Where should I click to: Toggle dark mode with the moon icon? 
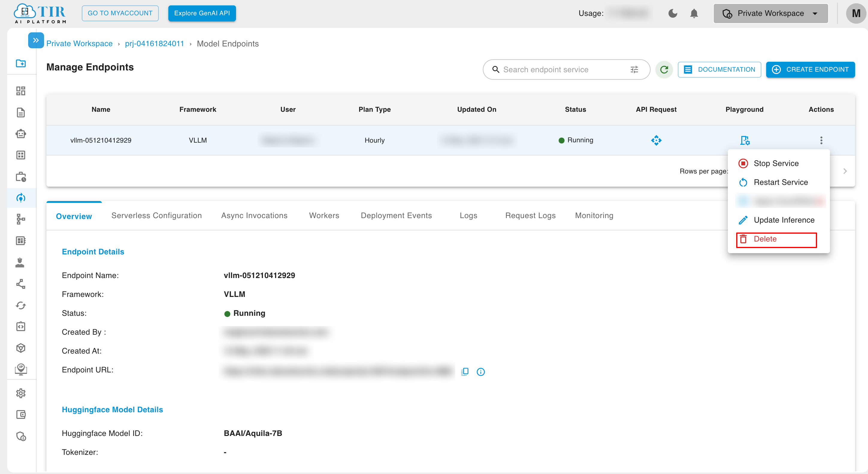coord(673,13)
